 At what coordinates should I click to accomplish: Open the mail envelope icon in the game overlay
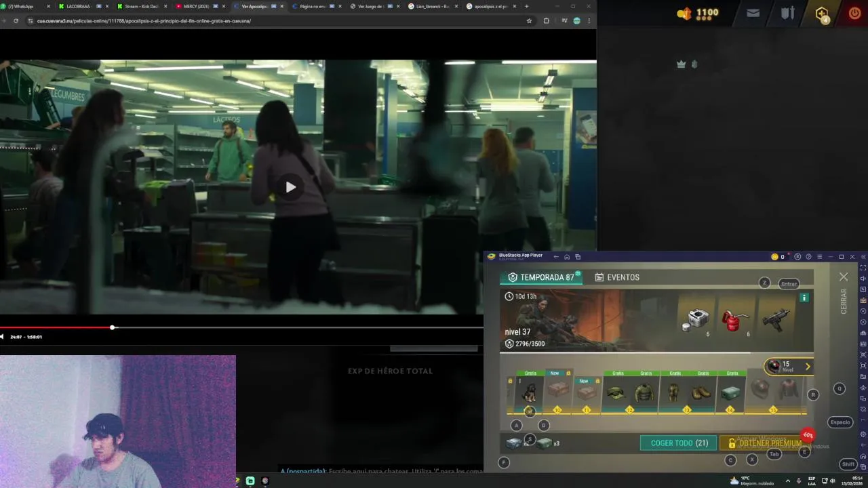click(753, 13)
